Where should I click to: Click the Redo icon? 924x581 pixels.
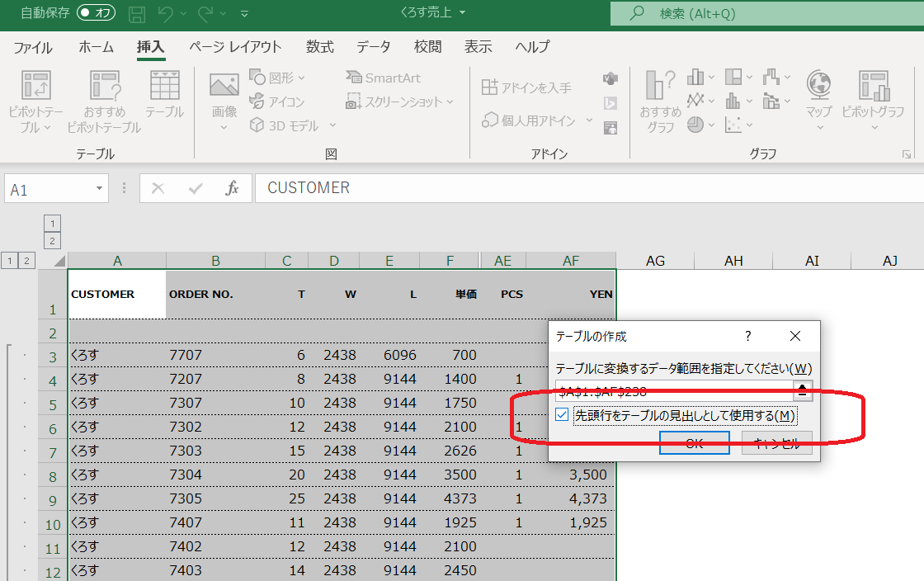[205, 13]
